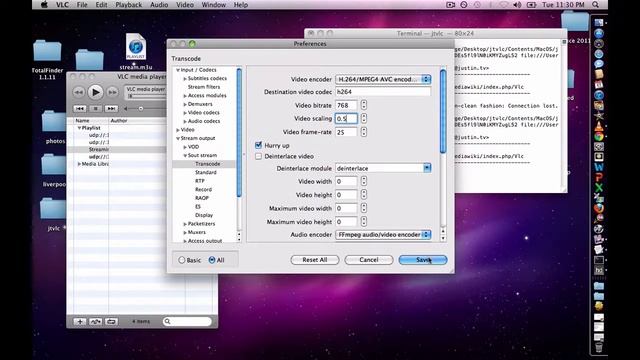Open the Audio encoder dropdown
The image size is (640, 360).
click(383, 235)
